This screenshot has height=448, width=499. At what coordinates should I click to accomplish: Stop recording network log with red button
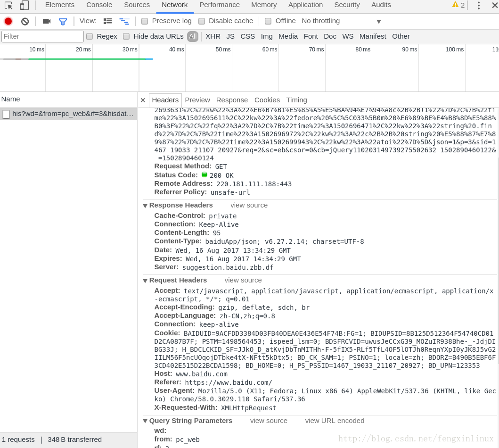[8, 21]
